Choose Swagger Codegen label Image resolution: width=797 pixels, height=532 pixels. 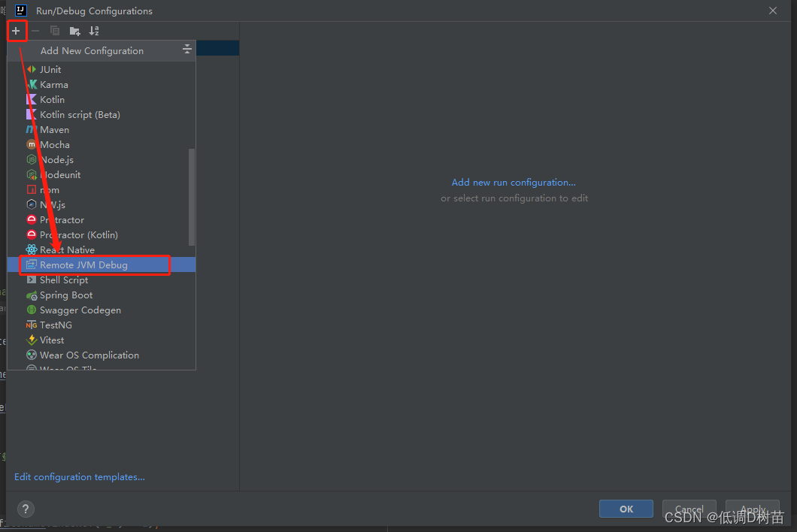click(80, 310)
